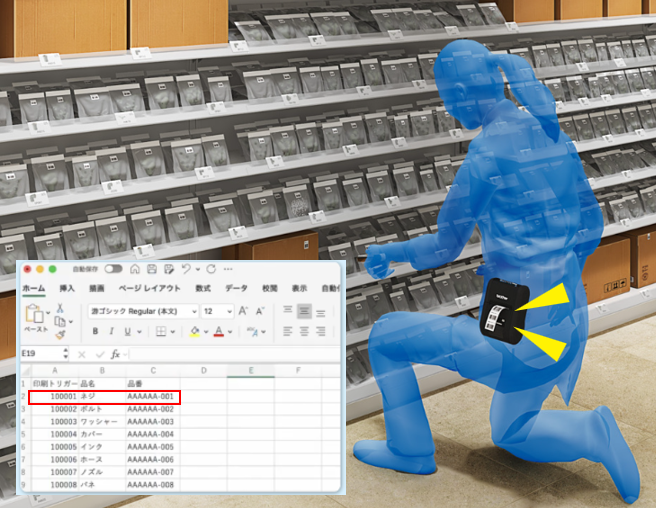Switch to the データ tab

click(x=236, y=288)
